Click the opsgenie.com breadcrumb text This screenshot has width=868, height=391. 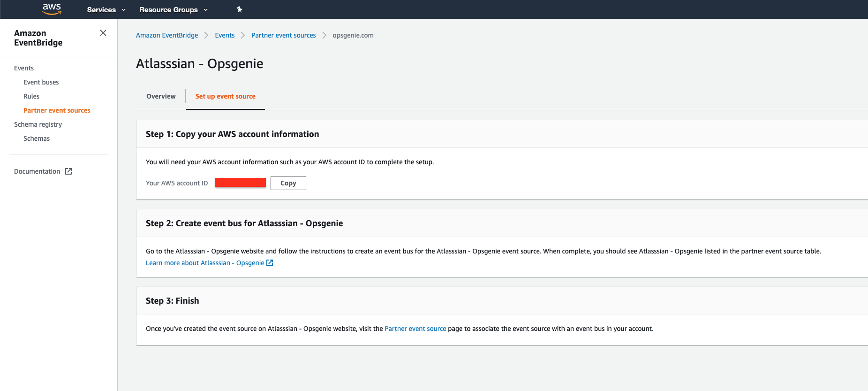click(353, 35)
